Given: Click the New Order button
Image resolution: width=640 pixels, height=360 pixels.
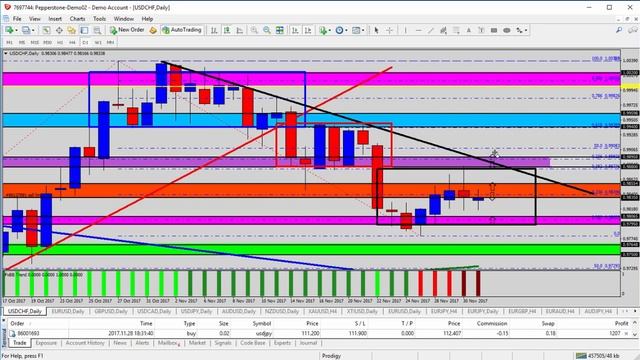Looking at the screenshot, I should pos(127,30).
